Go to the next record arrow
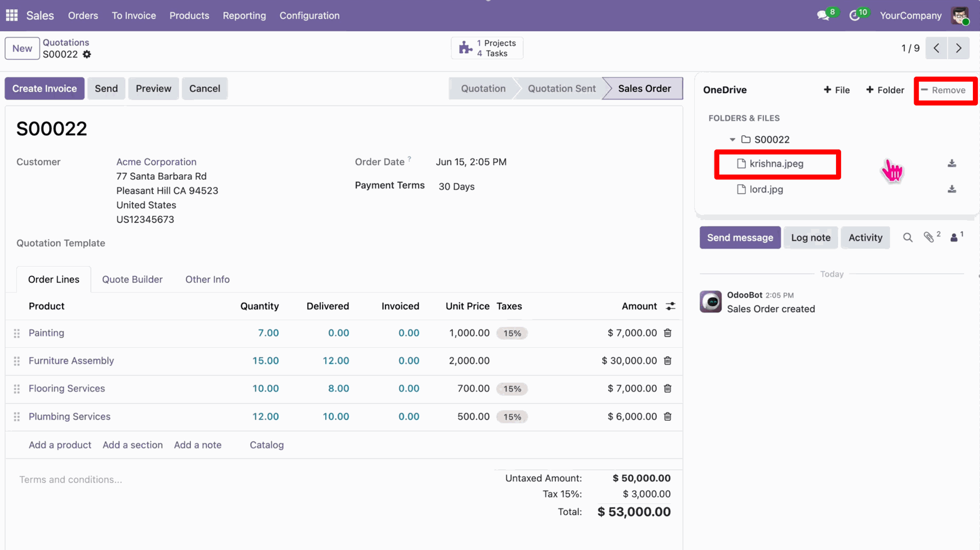The image size is (980, 550). (x=959, y=48)
